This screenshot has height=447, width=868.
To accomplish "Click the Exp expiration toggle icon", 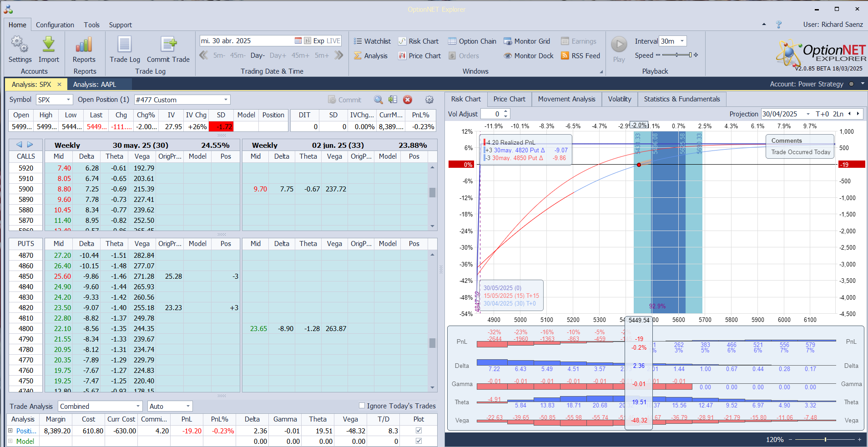I will coord(308,41).
